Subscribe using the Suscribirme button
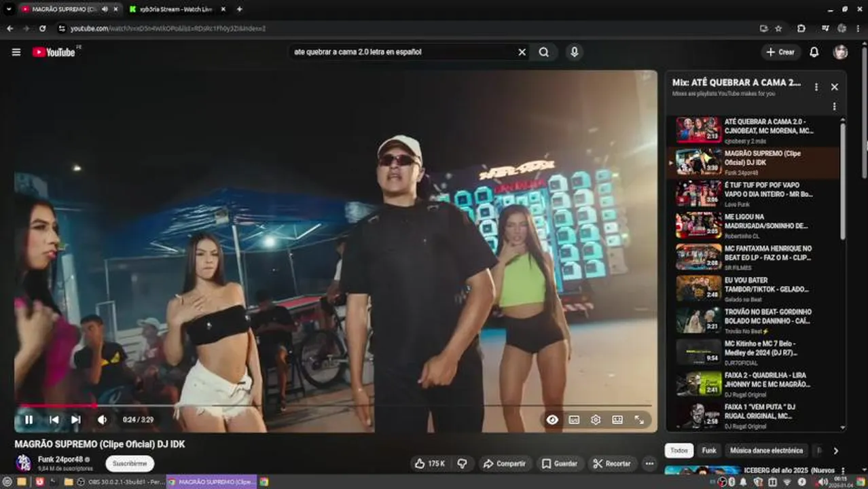868x489 pixels. pos(130,464)
